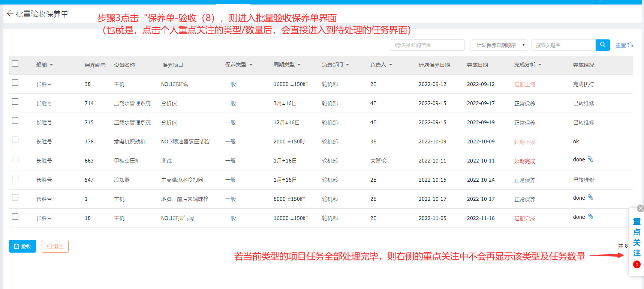
Task: Click the 验收 button
Action: point(22,246)
